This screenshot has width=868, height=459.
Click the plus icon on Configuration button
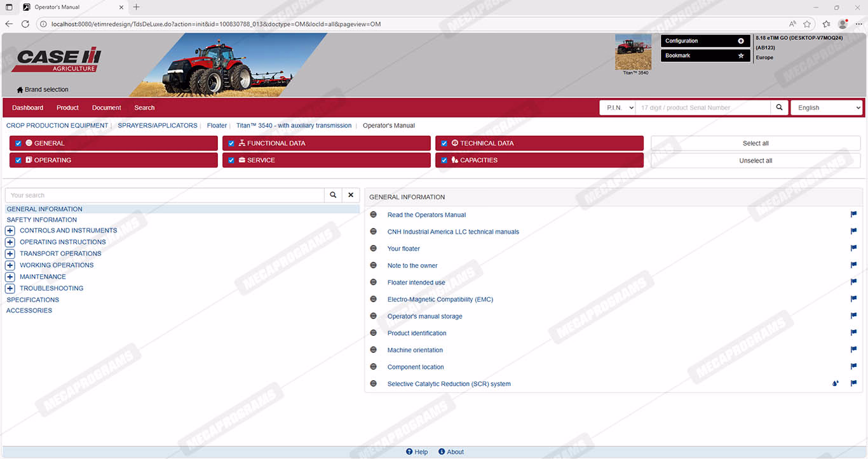[740, 41]
